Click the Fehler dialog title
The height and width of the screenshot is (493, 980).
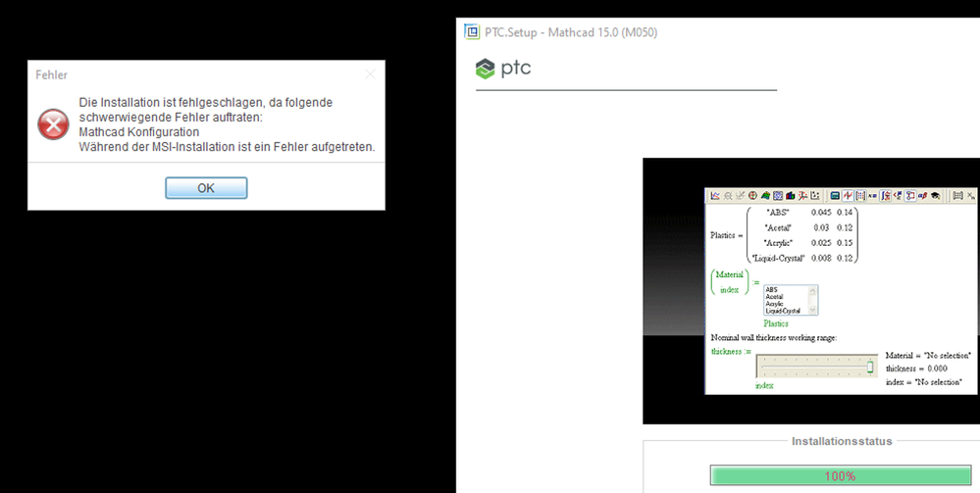pyautogui.click(x=51, y=75)
